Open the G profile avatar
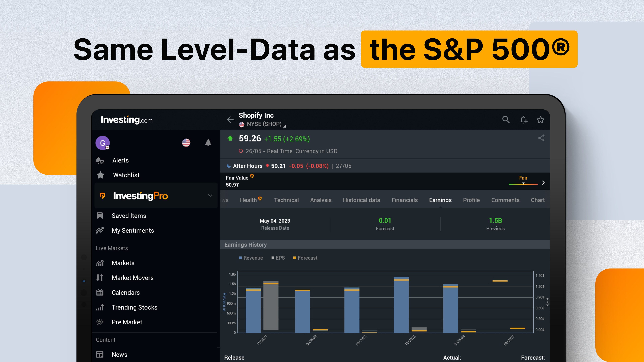644x362 pixels. pos(102,143)
